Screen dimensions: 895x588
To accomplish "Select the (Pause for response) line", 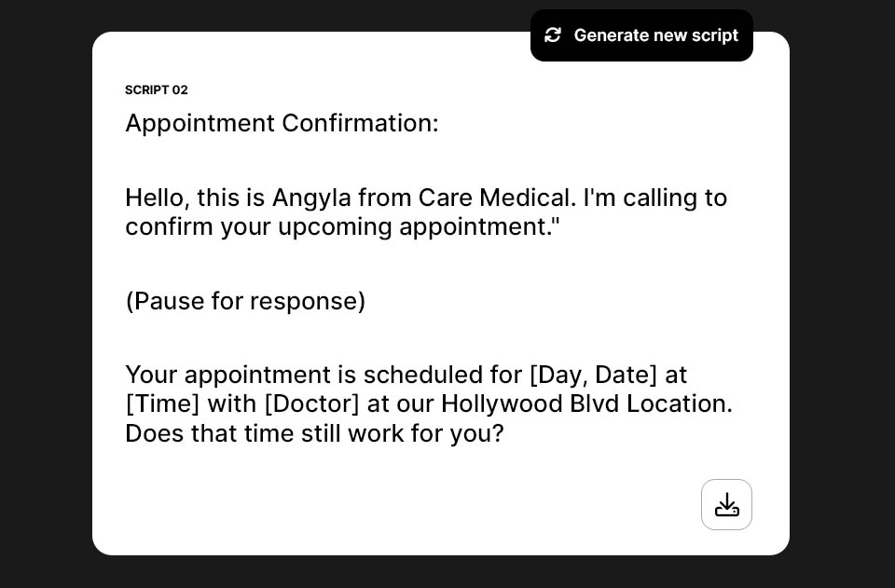I will 245,301.
